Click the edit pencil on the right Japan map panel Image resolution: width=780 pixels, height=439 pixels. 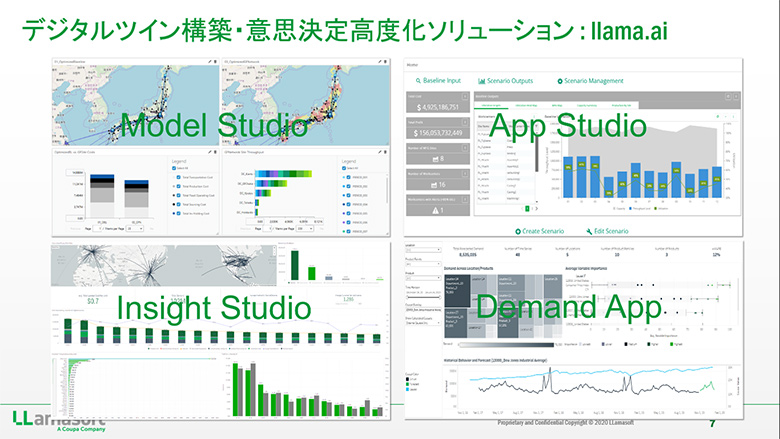click(x=380, y=62)
